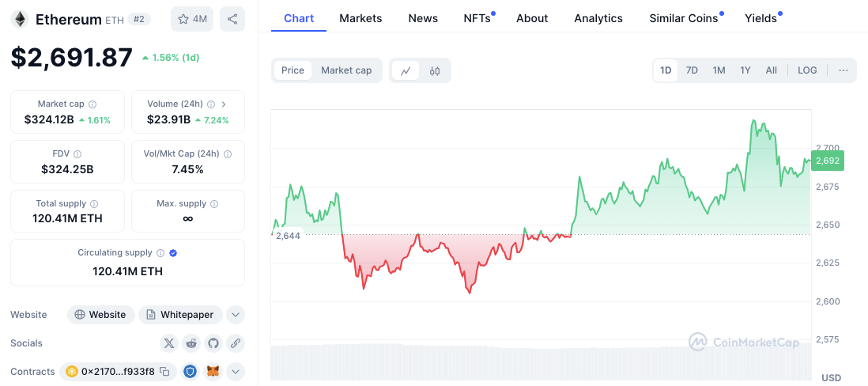Open chart more options ellipsis
Screen dimensions: 868x386
point(843,70)
